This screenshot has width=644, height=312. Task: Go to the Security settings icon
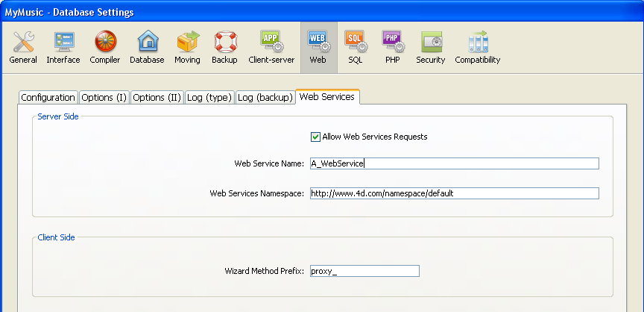click(x=431, y=48)
